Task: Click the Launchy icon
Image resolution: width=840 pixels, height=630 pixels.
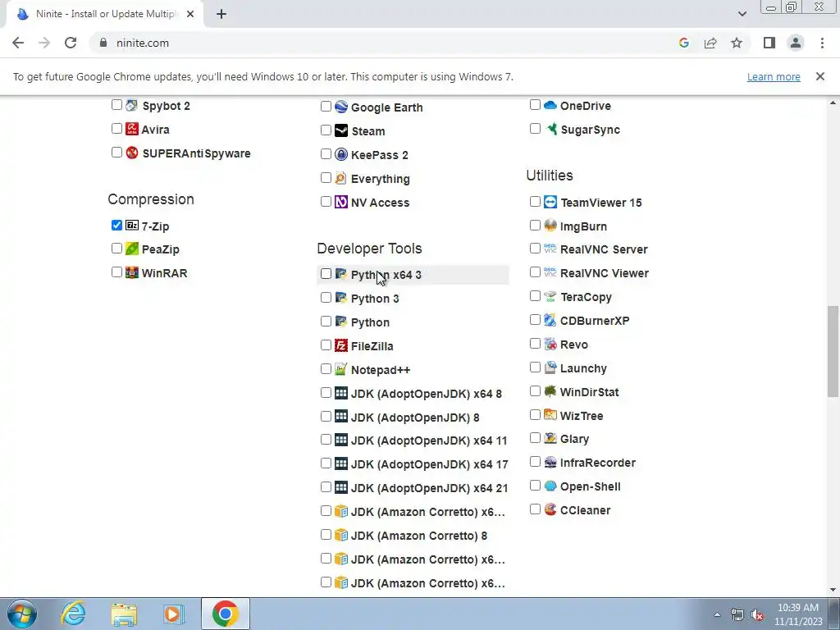Action: [x=550, y=367]
